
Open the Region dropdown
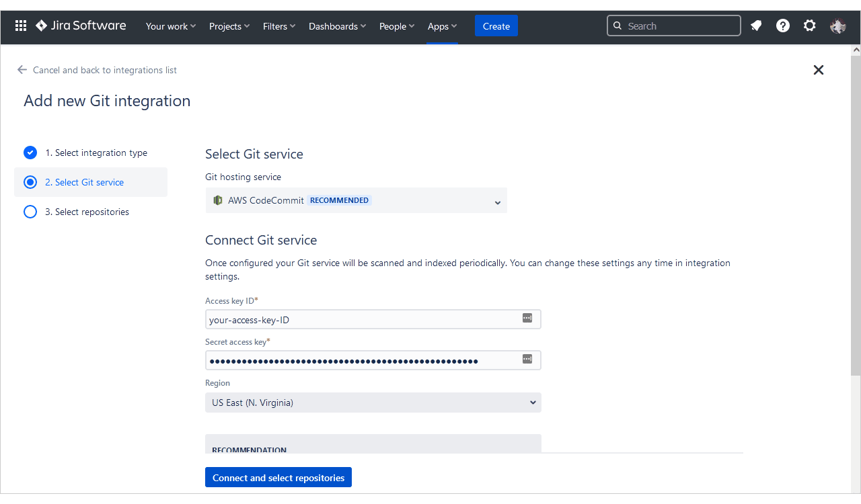click(x=373, y=403)
